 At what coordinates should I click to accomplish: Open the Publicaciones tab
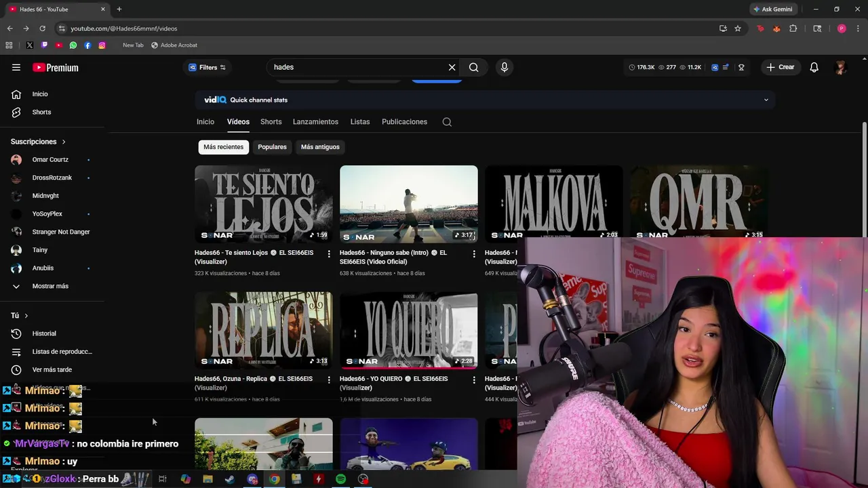pos(404,122)
